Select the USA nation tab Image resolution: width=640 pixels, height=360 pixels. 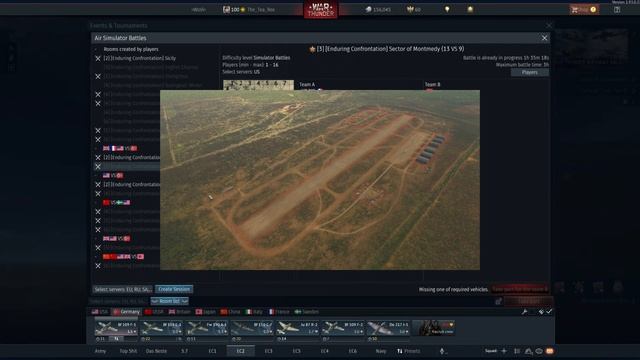pos(100,312)
